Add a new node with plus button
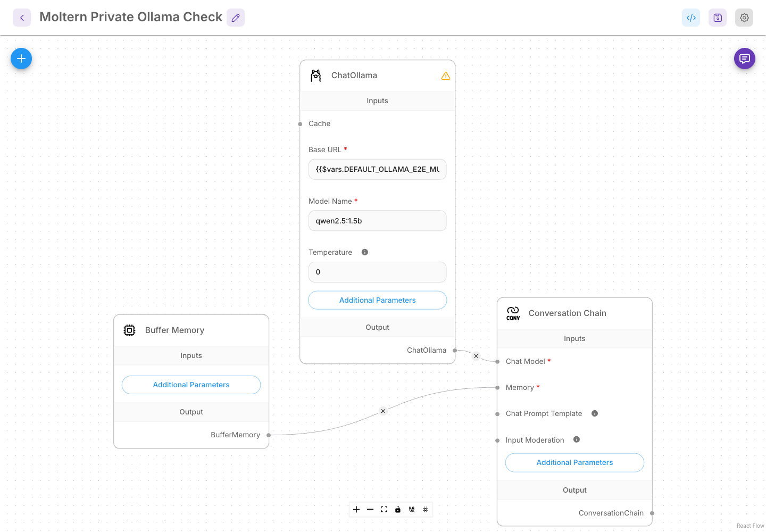The height and width of the screenshot is (532, 766). pyautogui.click(x=21, y=59)
